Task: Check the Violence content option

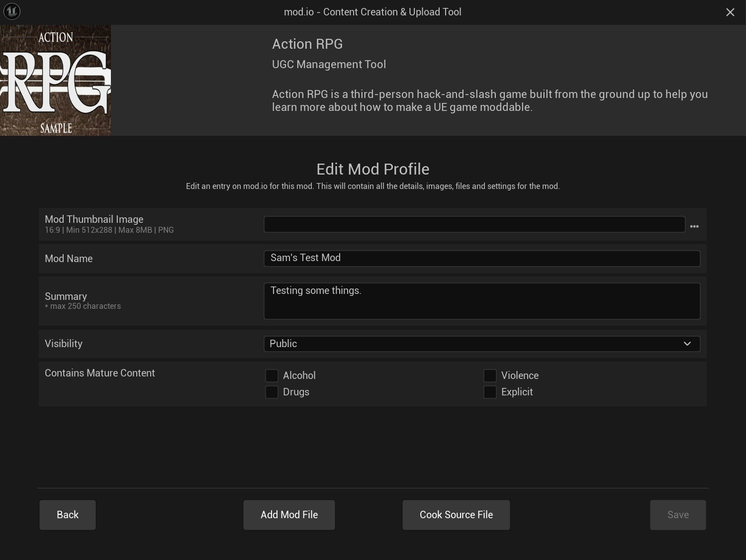Action: click(x=490, y=375)
